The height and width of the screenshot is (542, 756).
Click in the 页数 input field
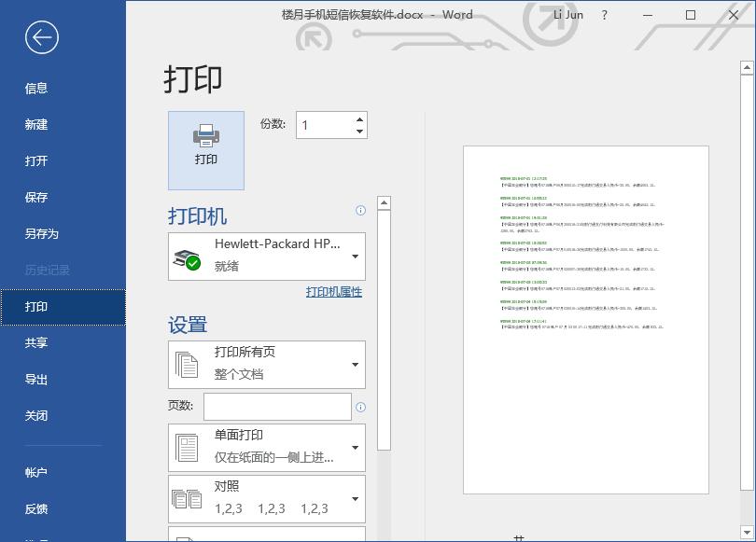(277, 407)
